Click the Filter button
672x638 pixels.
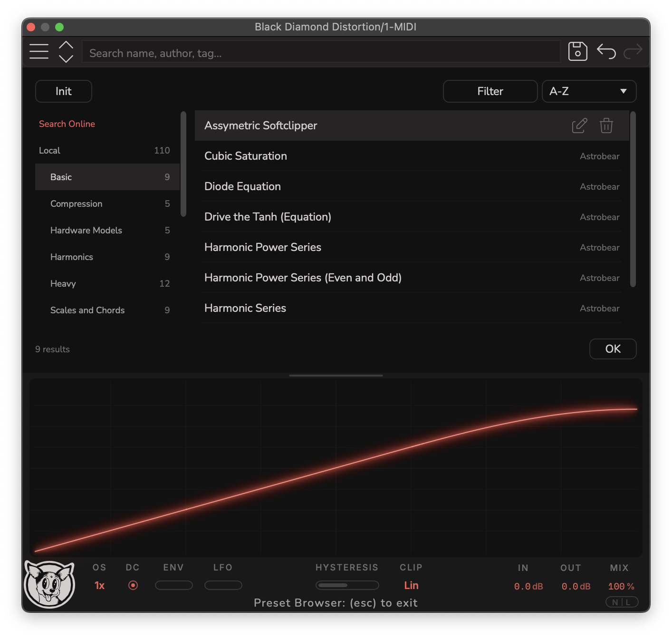point(490,91)
